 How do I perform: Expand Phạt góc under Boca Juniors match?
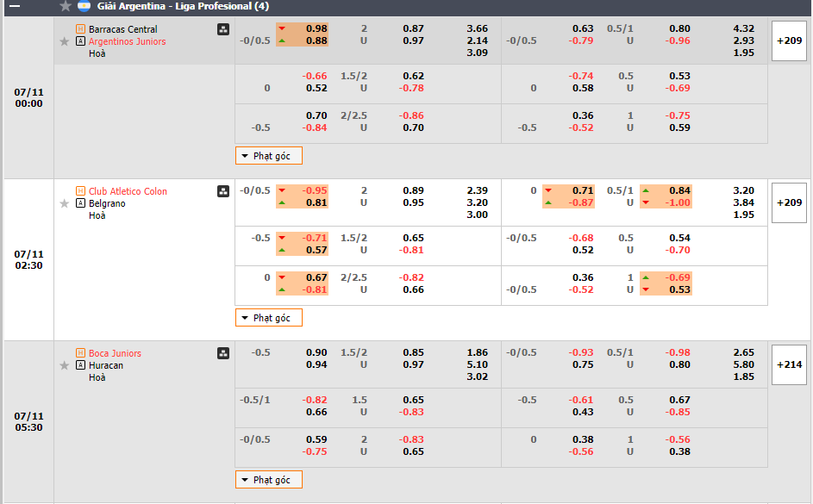point(269,480)
